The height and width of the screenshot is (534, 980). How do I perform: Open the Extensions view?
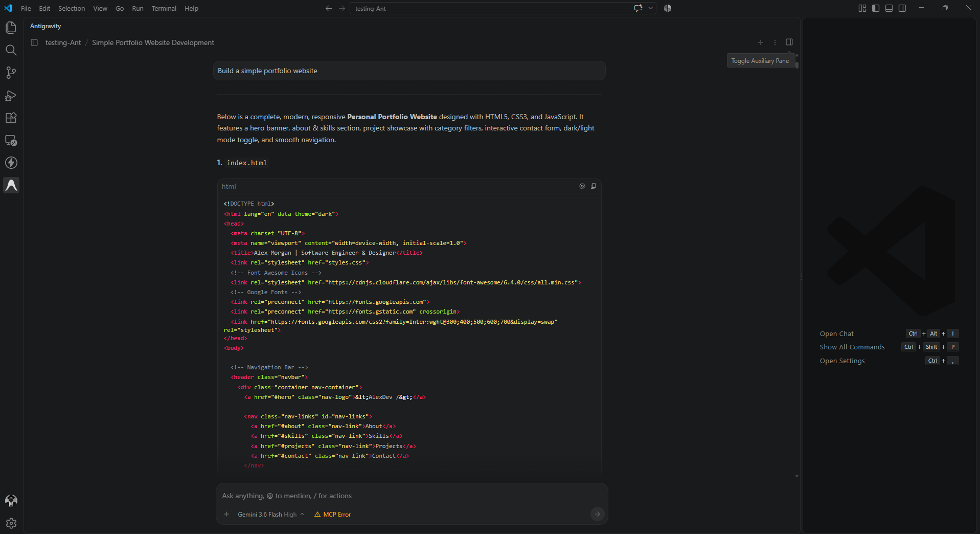(x=11, y=118)
